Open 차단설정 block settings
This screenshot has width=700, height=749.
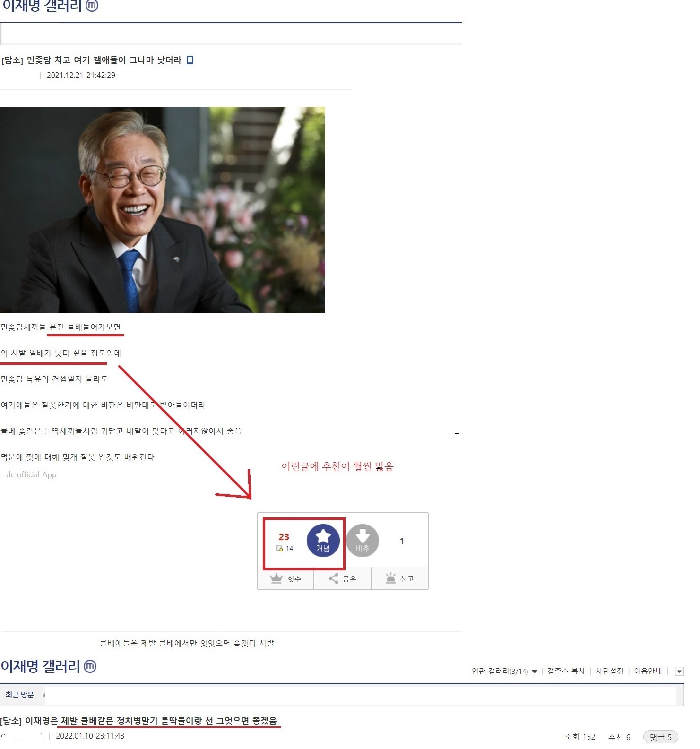point(609,671)
